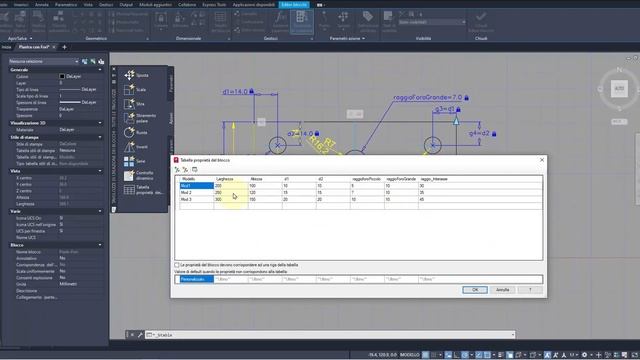Collapse the Generale properties section
Screen dimensions: 640x360
100,70
